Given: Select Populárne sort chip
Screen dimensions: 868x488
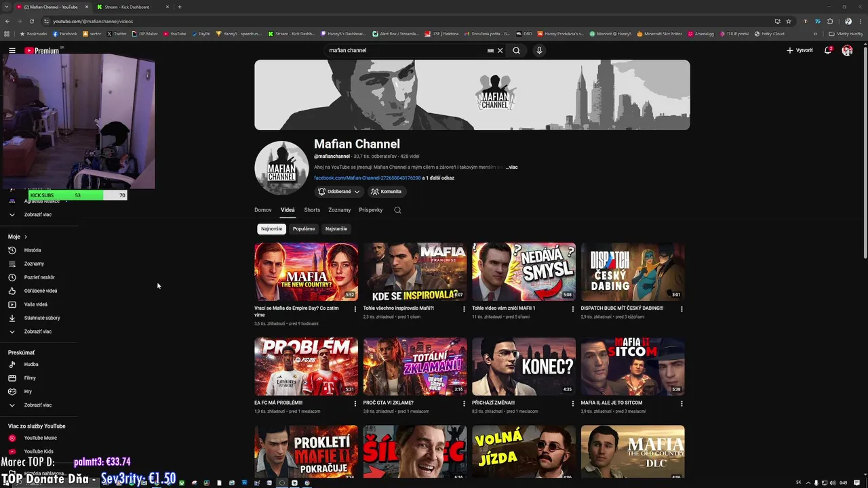Looking at the screenshot, I should click(x=304, y=229).
